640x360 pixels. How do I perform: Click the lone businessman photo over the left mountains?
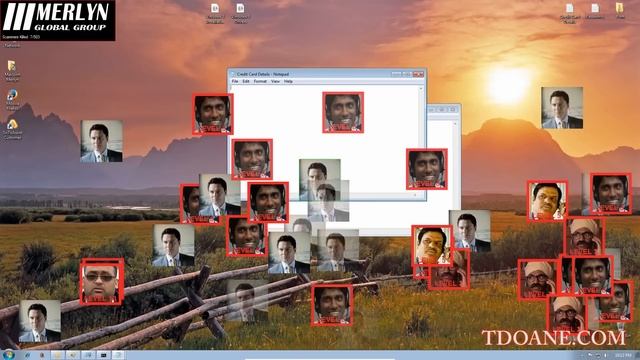(102, 141)
